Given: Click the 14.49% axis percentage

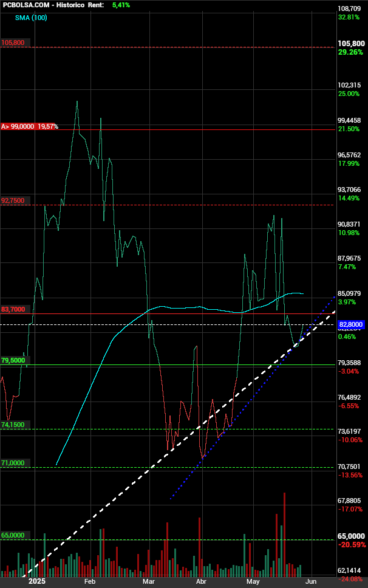Looking at the screenshot, I should click(x=349, y=198).
